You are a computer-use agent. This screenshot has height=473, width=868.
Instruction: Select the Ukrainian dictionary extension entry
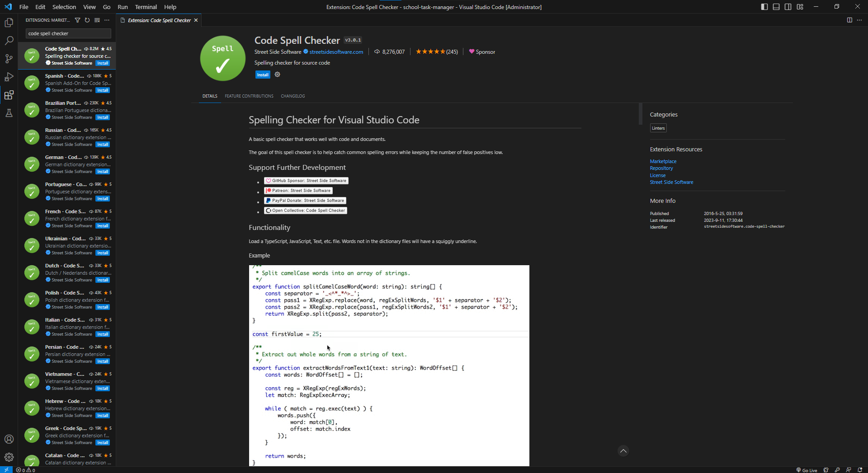(67, 246)
